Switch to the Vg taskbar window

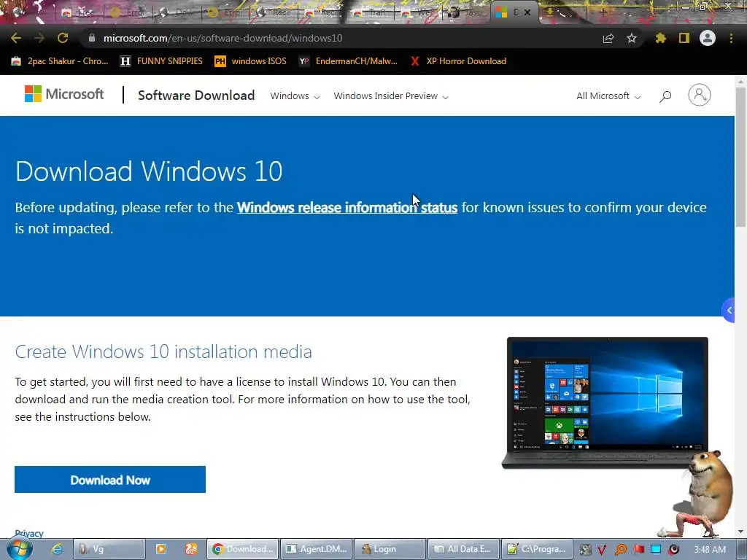tap(109, 549)
